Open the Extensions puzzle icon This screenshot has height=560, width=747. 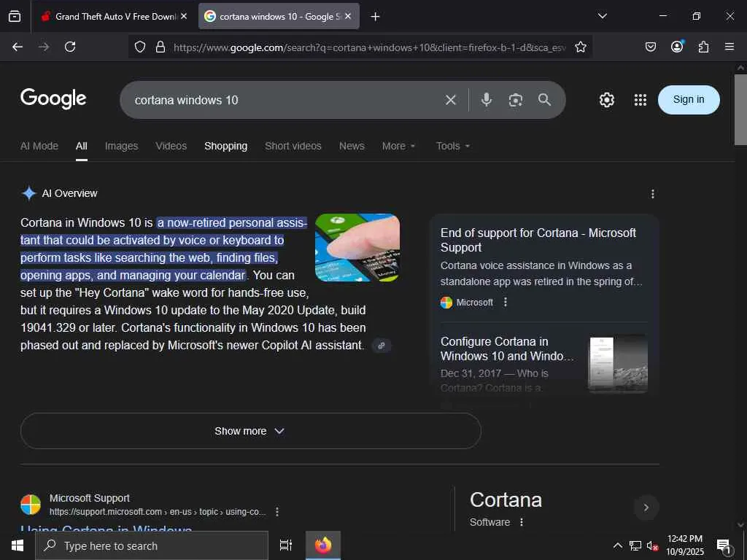(x=703, y=47)
